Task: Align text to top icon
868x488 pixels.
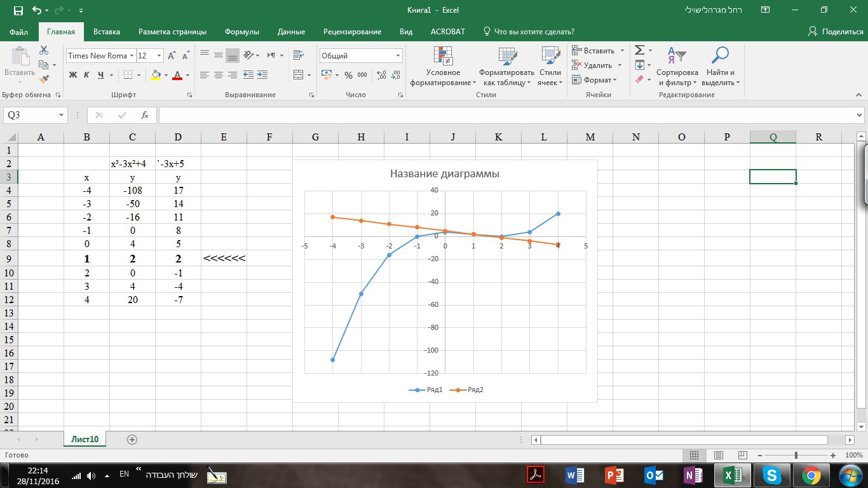Action: pos(205,55)
